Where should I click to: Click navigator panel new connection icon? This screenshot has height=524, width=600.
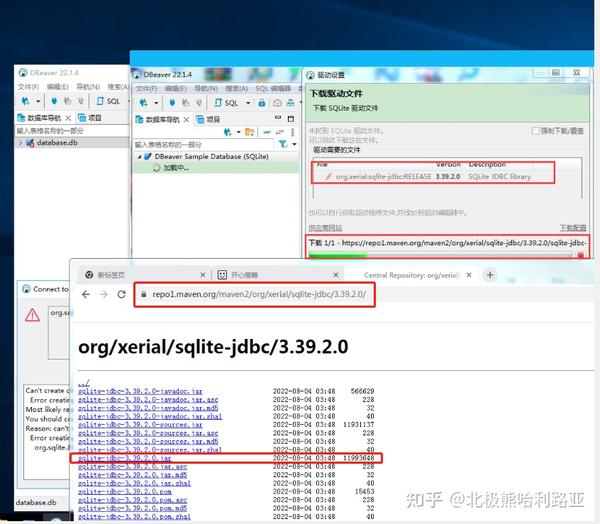coord(227,132)
